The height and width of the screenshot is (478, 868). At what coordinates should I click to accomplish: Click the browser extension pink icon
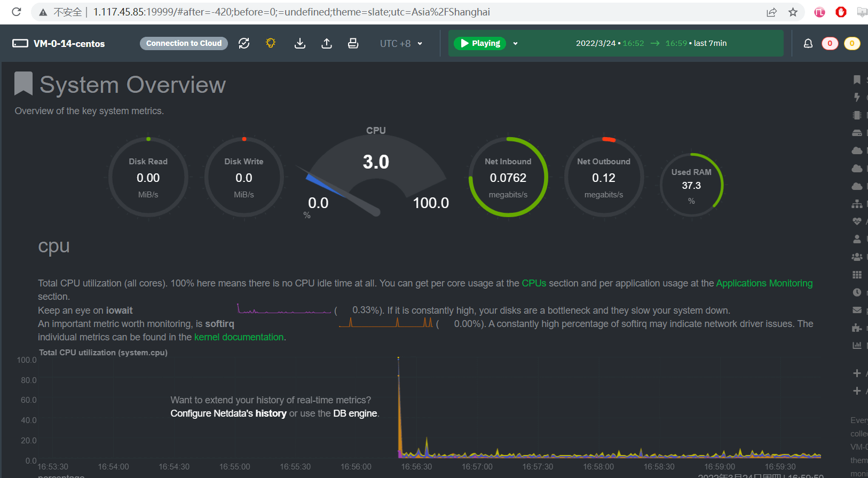click(819, 12)
